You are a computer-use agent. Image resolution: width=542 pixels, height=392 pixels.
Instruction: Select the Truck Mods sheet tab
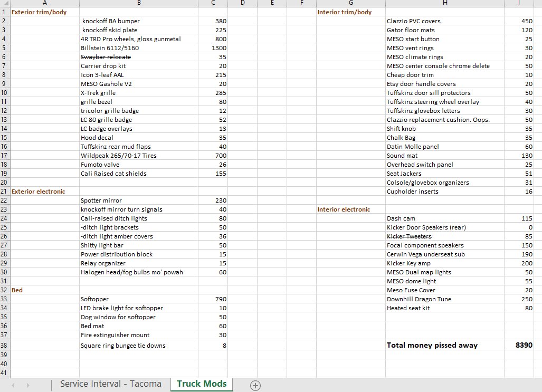point(202,384)
